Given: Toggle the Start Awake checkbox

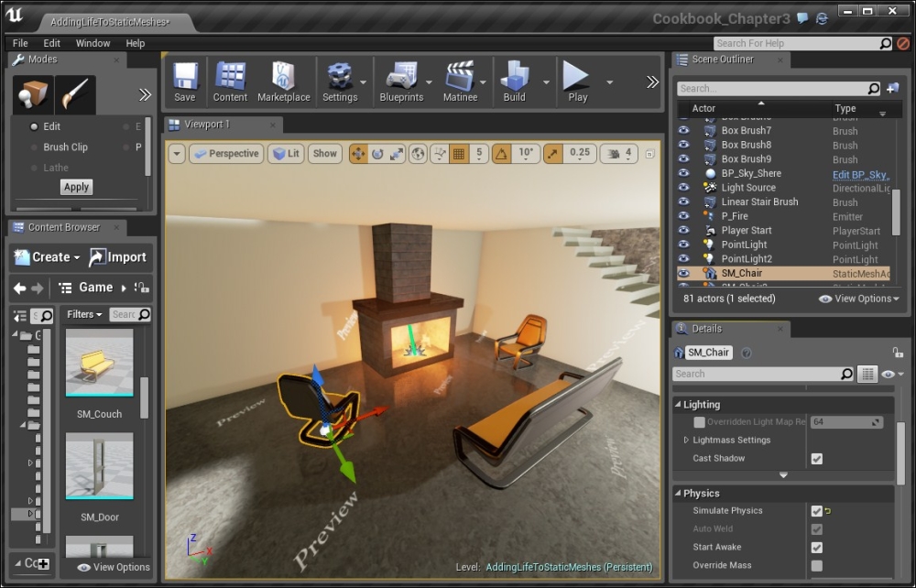Looking at the screenshot, I should 817,548.
